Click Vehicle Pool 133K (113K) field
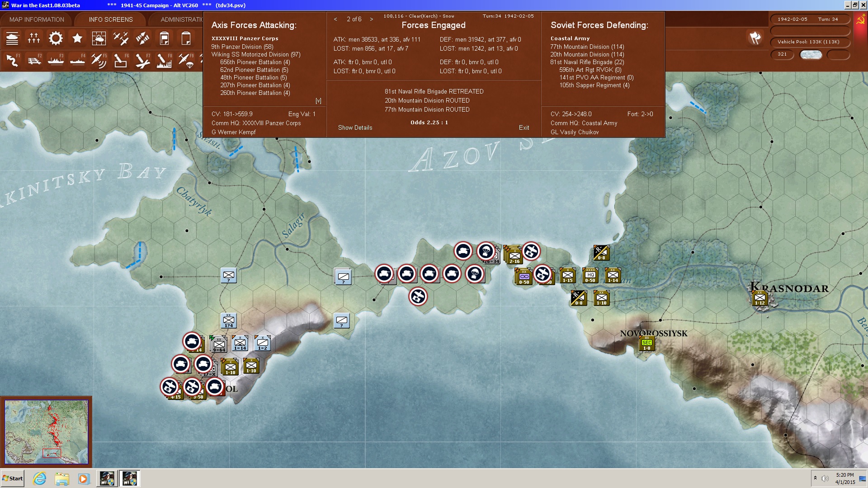This screenshot has height=488, width=868. point(810,42)
